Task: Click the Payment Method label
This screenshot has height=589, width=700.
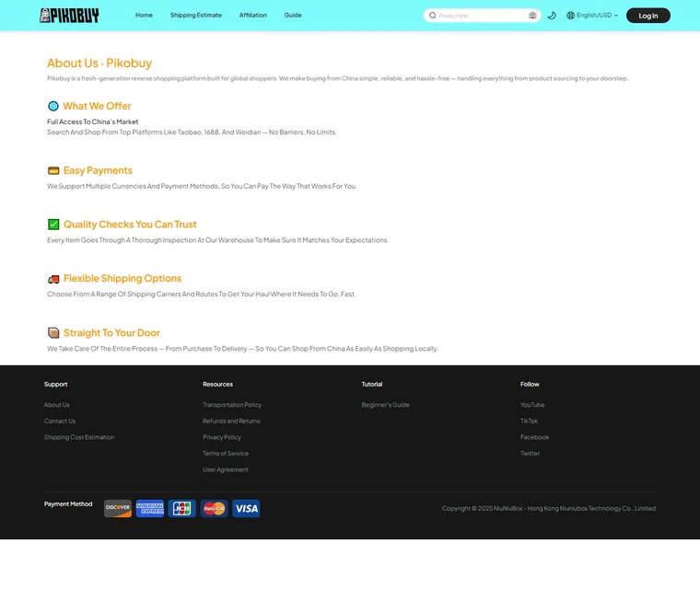Action: coord(68,503)
